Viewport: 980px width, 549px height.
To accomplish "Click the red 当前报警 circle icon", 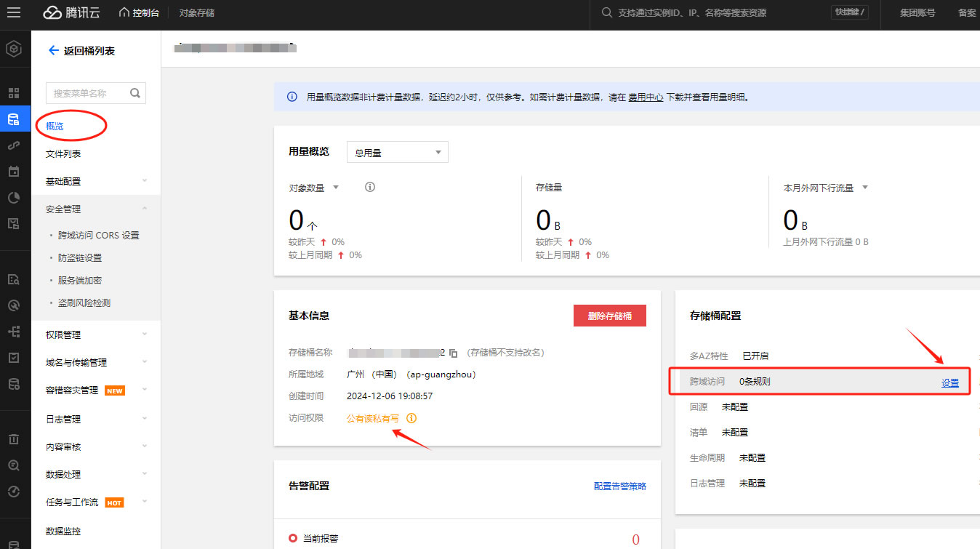I will pyautogui.click(x=293, y=538).
